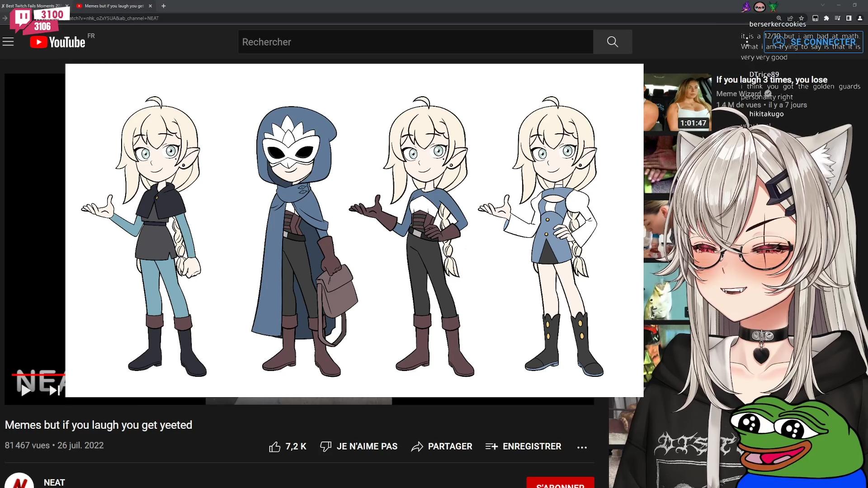
Task: Close the Memes but if you laugh tab
Action: [150, 6]
